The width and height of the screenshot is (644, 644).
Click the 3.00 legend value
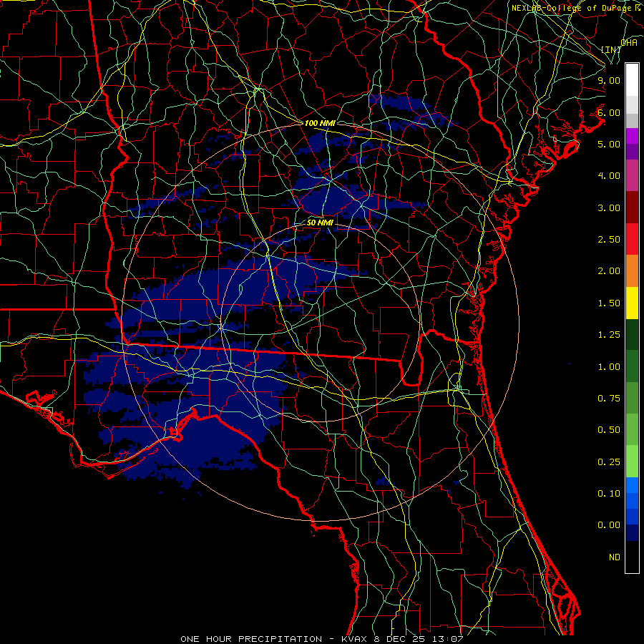pos(609,208)
